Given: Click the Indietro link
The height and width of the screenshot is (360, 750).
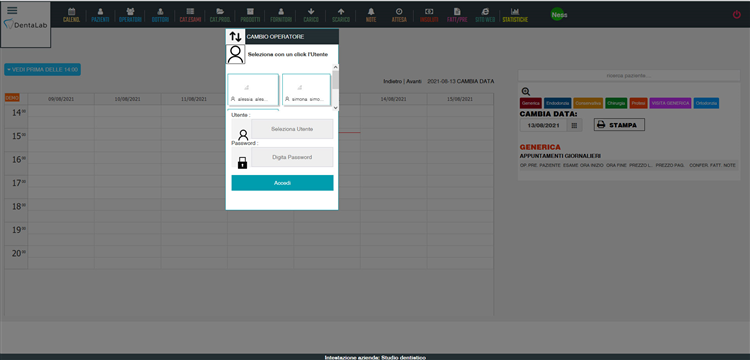Looking at the screenshot, I should [x=393, y=82].
